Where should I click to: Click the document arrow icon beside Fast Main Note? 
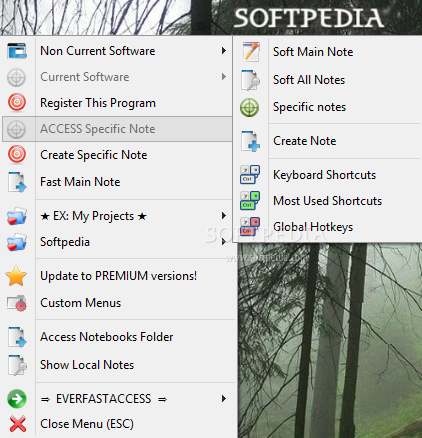[x=17, y=182]
